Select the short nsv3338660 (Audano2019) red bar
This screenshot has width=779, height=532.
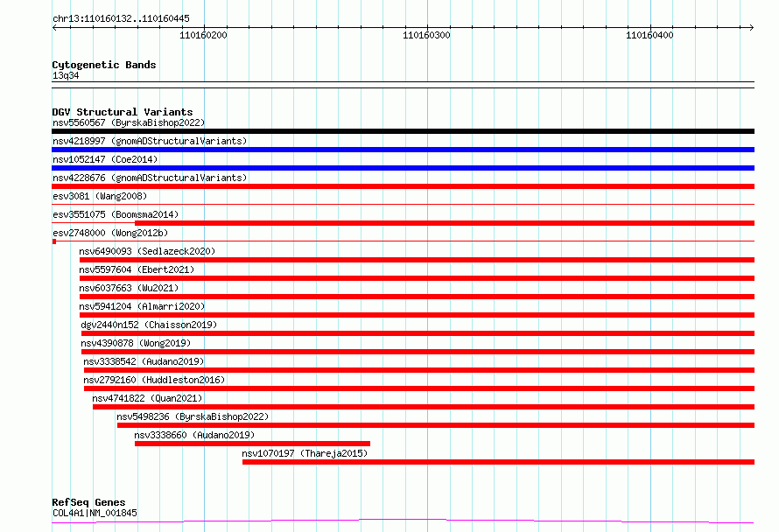(252, 444)
